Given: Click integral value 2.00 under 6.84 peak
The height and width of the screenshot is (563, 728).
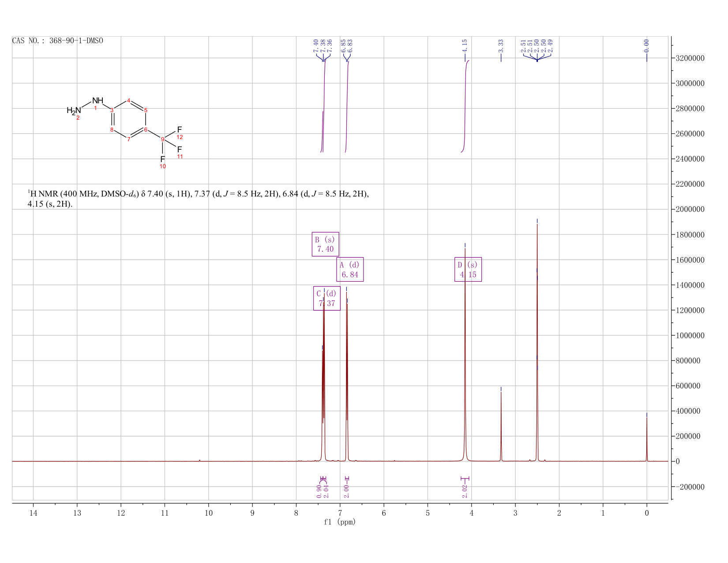Looking at the screenshot, I should (346, 491).
